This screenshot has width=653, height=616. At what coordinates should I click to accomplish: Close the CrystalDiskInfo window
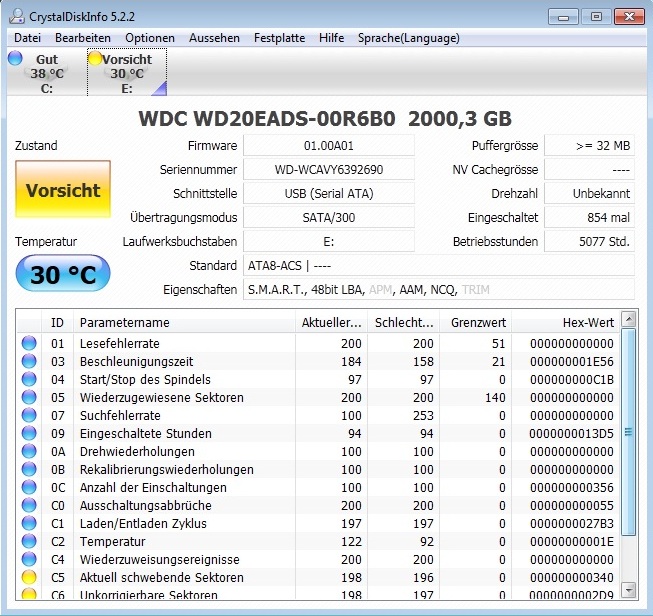tap(629, 17)
